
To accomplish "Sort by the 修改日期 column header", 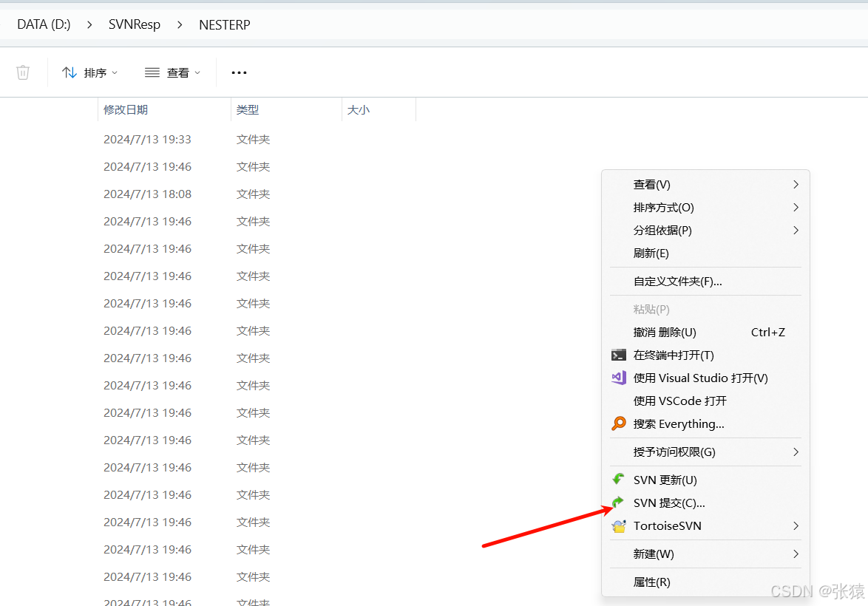I will (x=126, y=109).
